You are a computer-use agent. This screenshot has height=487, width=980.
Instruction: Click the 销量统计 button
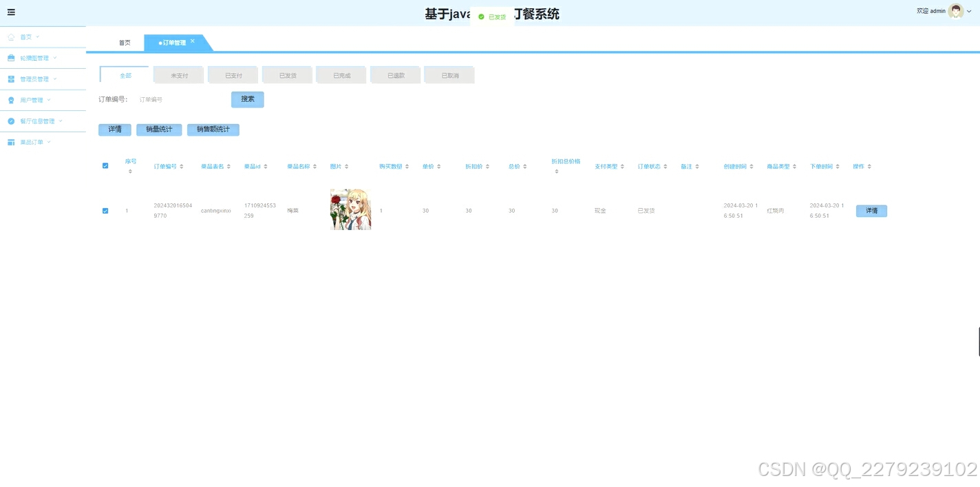click(158, 129)
